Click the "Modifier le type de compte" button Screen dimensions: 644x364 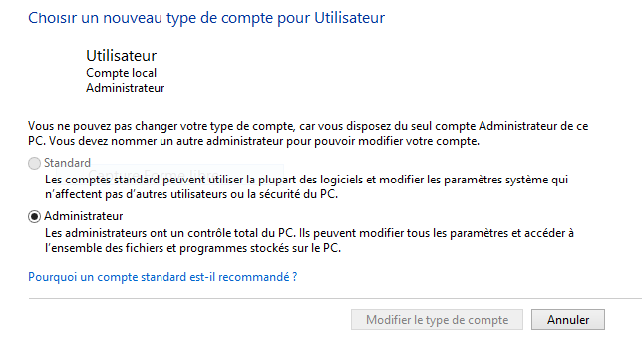pyautogui.click(x=437, y=320)
